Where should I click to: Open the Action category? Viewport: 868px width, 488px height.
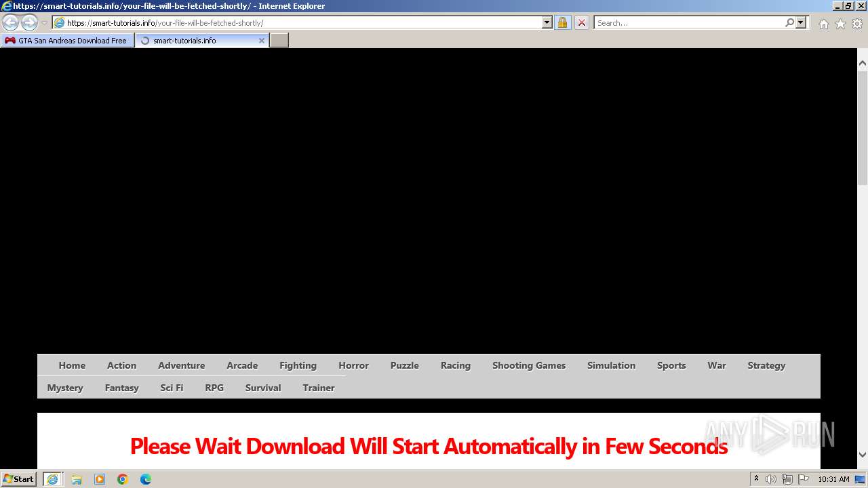tap(122, 365)
